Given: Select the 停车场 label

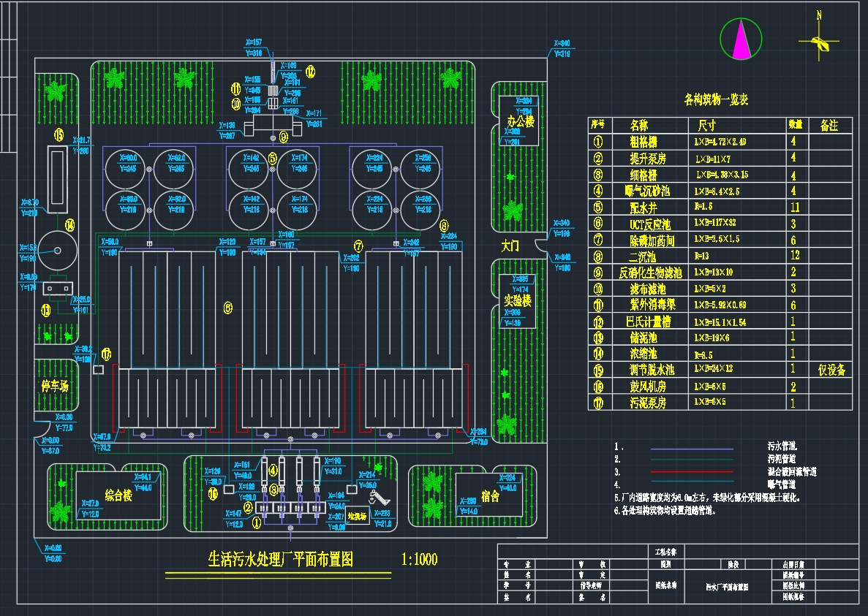Looking at the screenshot, I should pos(54,386).
